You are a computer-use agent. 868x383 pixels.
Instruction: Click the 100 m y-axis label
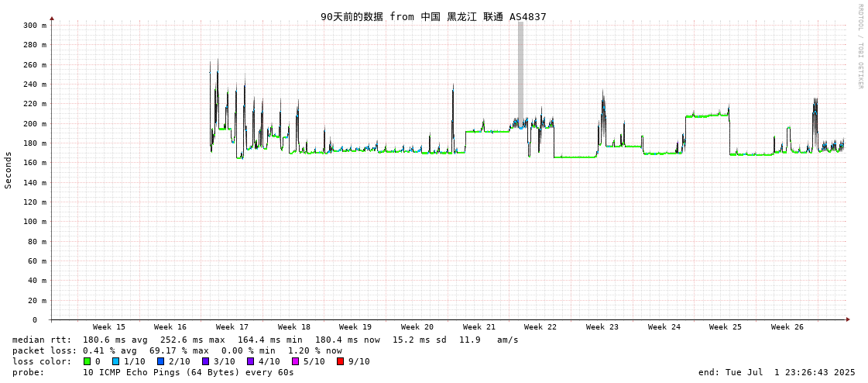pos(34,221)
